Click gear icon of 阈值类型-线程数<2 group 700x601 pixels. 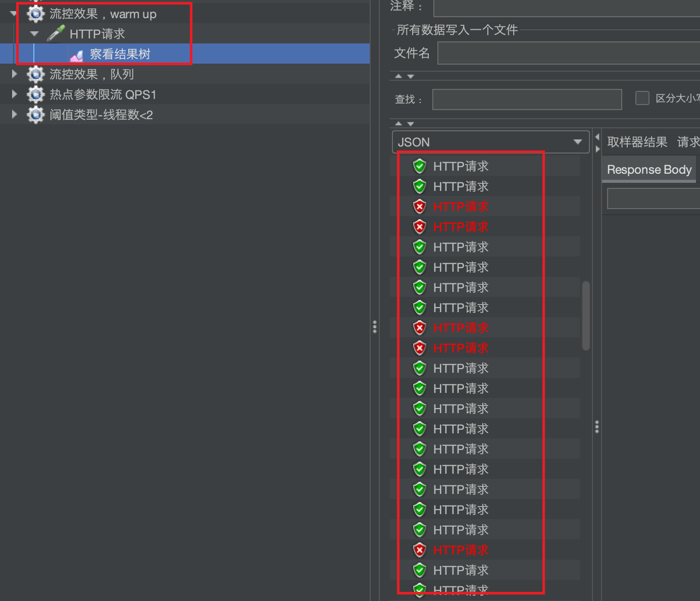coord(35,115)
